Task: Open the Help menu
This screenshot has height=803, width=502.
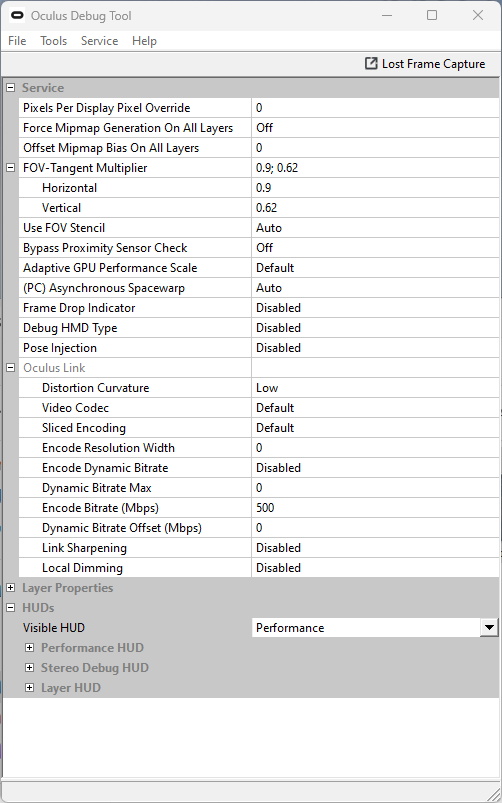Action: click(144, 41)
